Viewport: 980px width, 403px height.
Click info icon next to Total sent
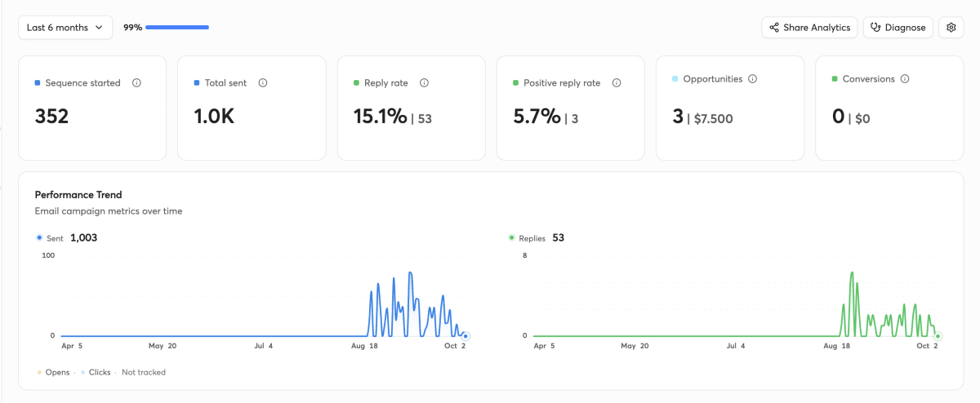pyautogui.click(x=263, y=82)
